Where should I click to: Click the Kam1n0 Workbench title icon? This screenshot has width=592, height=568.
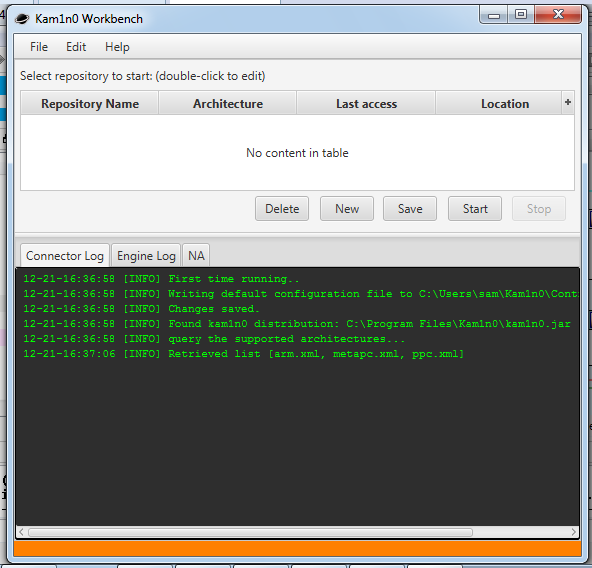[x=22, y=19]
